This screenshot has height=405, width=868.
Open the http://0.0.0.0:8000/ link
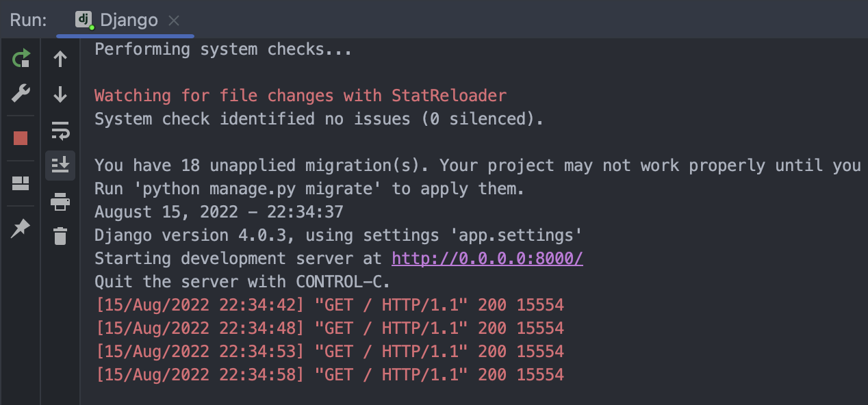click(487, 258)
